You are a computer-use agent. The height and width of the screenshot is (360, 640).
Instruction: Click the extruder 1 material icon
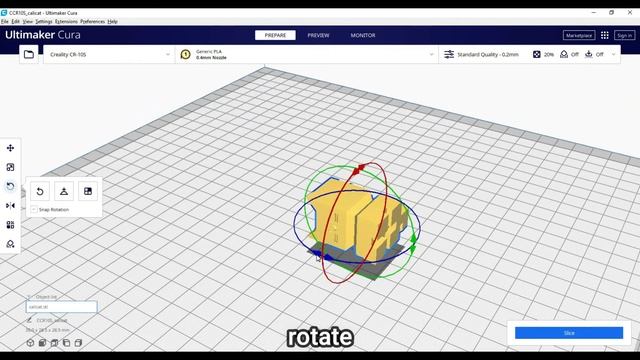point(185,54)
